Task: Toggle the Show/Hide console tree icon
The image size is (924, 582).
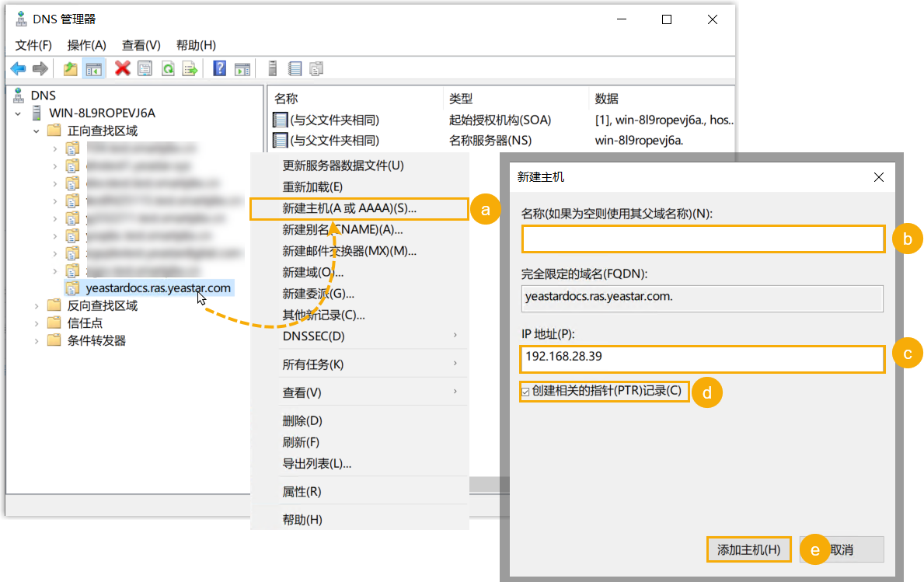Action: coord(94,68)
